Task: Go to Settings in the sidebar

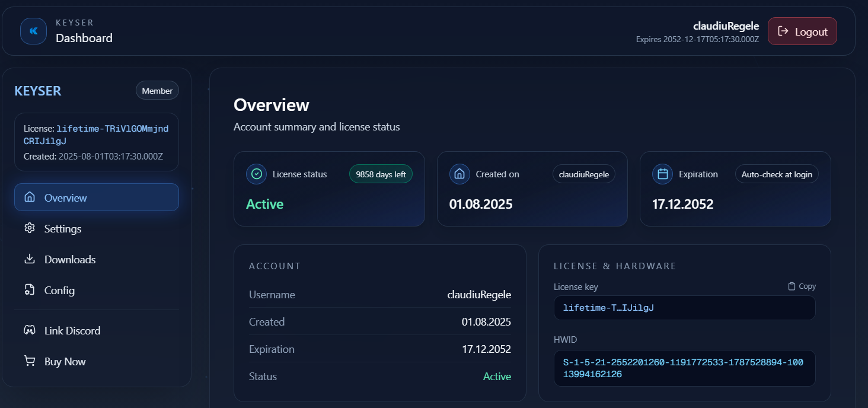Action: (x=97, y=228)
